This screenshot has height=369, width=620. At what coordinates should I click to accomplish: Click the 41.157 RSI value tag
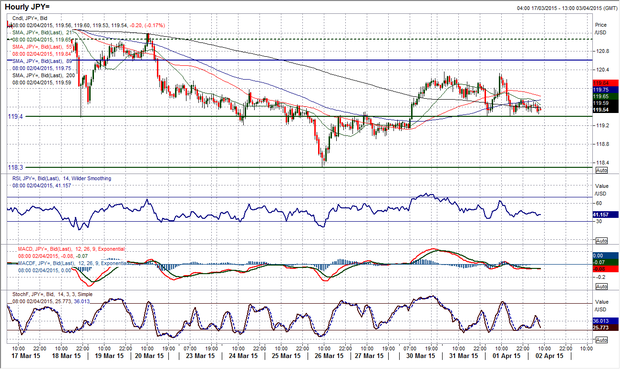[x=605, y=215]
